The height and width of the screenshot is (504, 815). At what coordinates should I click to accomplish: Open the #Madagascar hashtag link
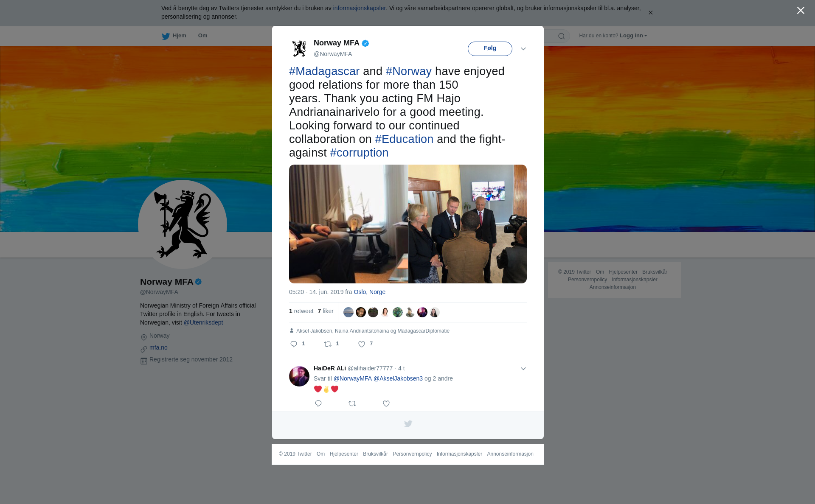point(324,71)
